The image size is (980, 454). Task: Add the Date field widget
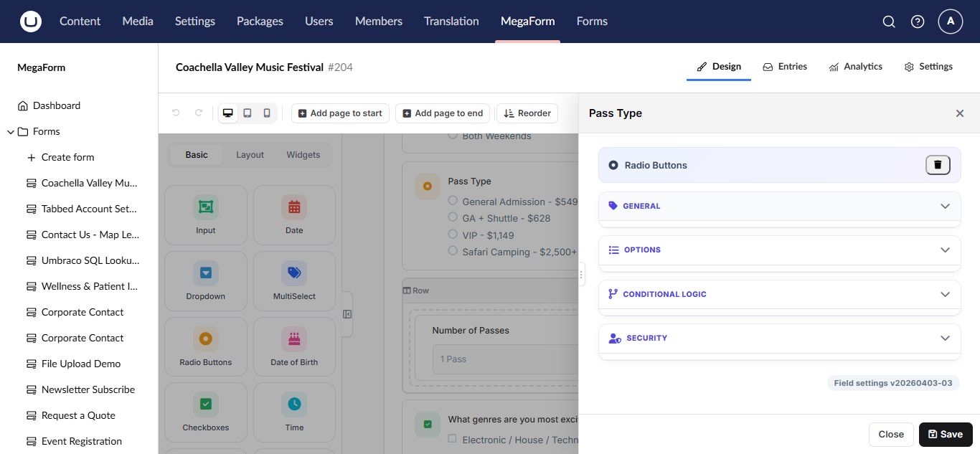click(x=294, y=215)
